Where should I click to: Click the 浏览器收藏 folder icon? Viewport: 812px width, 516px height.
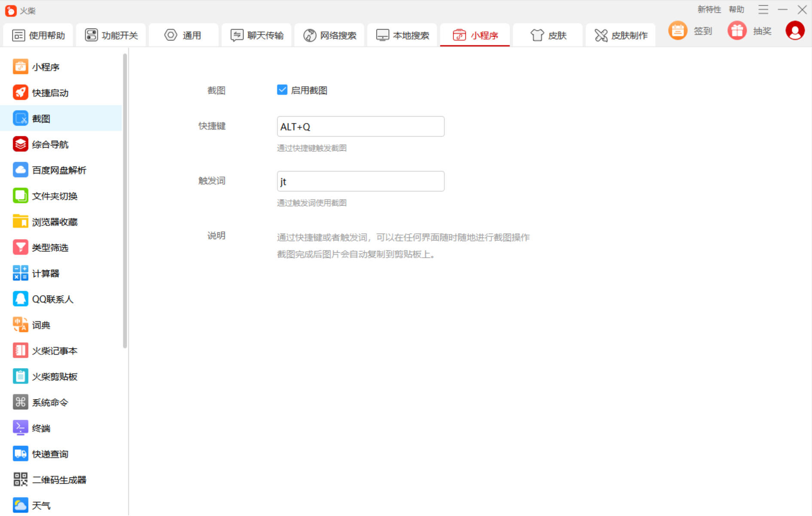(20, 222)
